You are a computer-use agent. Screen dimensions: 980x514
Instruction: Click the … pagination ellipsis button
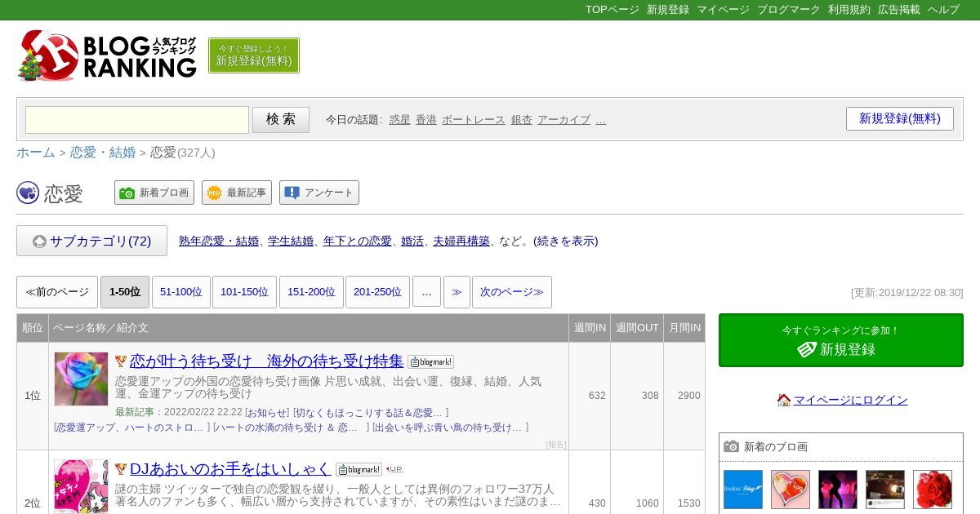pos(426,292)
